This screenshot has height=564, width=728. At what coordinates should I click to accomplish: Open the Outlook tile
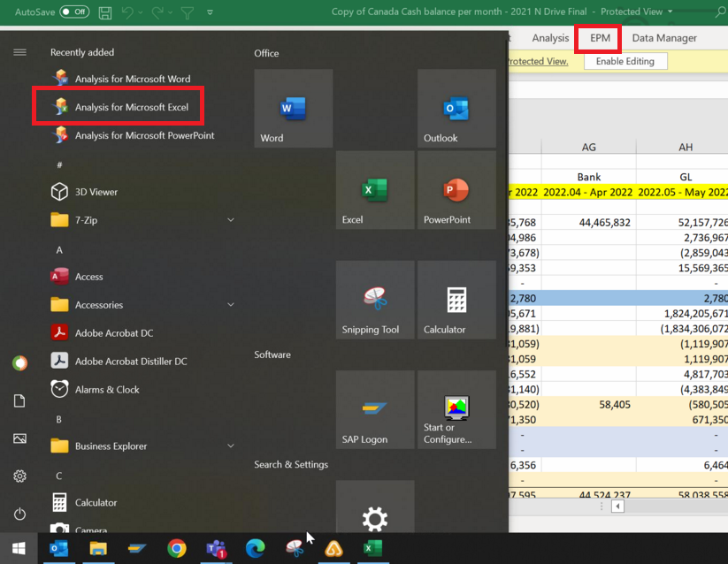(x=456, y=109)
